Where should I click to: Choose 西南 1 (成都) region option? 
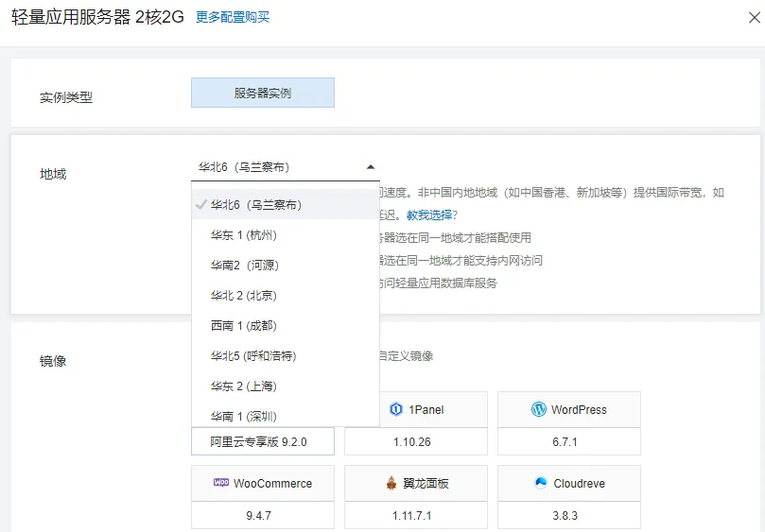coord(286,326)
